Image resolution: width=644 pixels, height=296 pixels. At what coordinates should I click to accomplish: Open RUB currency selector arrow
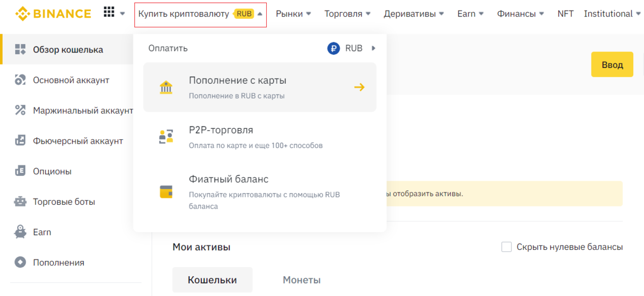[374, 48]
